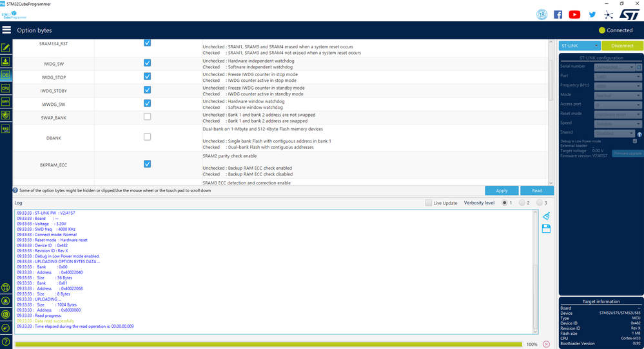Enable the Live Update checkbox

(429, 203)
